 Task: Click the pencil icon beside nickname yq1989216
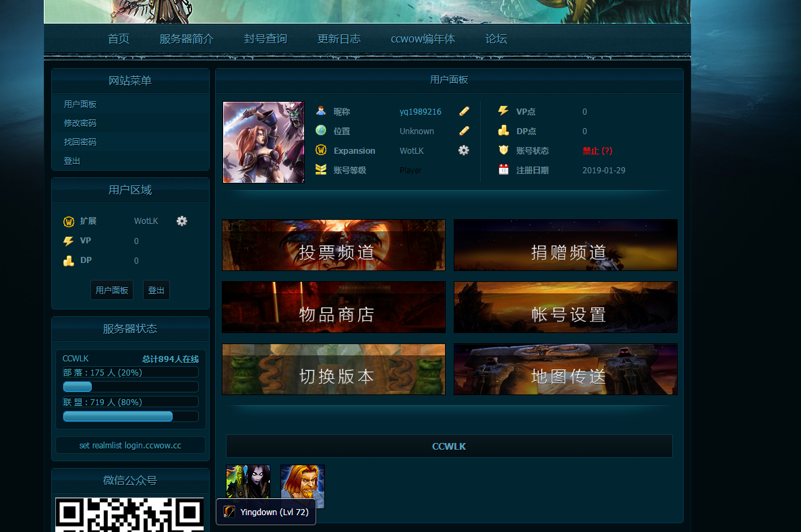[464, 111]
